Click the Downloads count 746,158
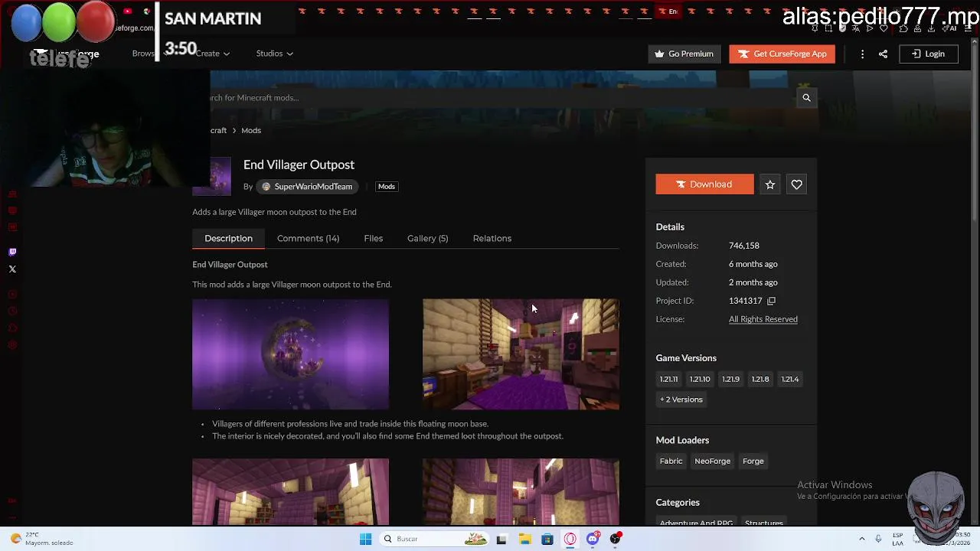The width and height of the screenshot is (980, 551). pos(743,246)
